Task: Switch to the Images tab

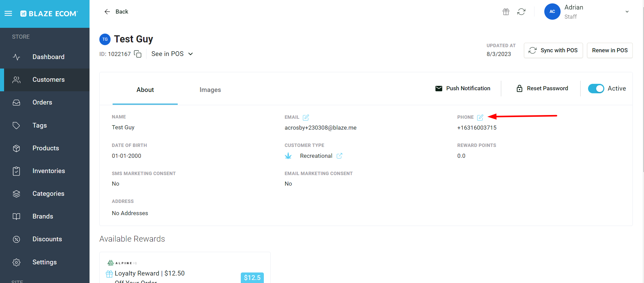Action: (210, 90)
